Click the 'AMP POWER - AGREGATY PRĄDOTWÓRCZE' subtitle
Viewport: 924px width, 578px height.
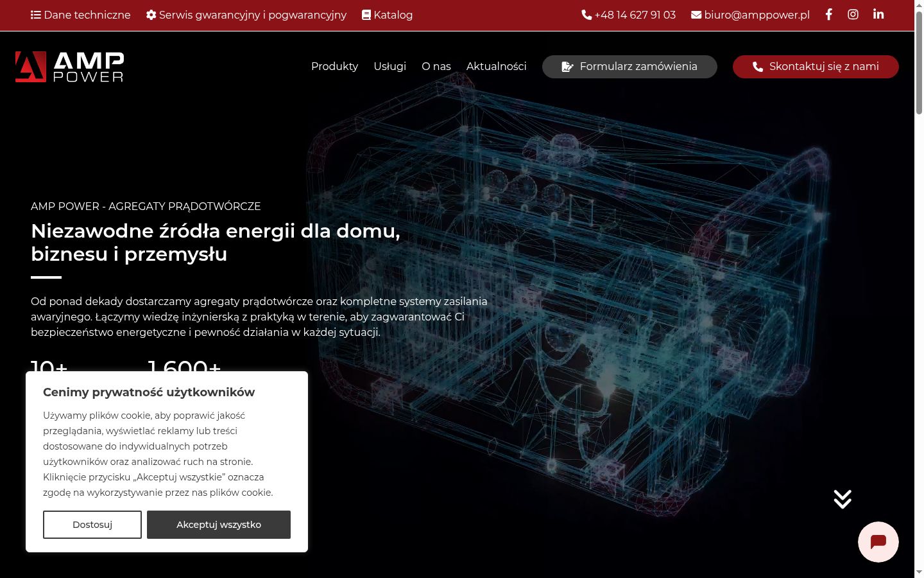pyautogui.click(x=146, y=206)
